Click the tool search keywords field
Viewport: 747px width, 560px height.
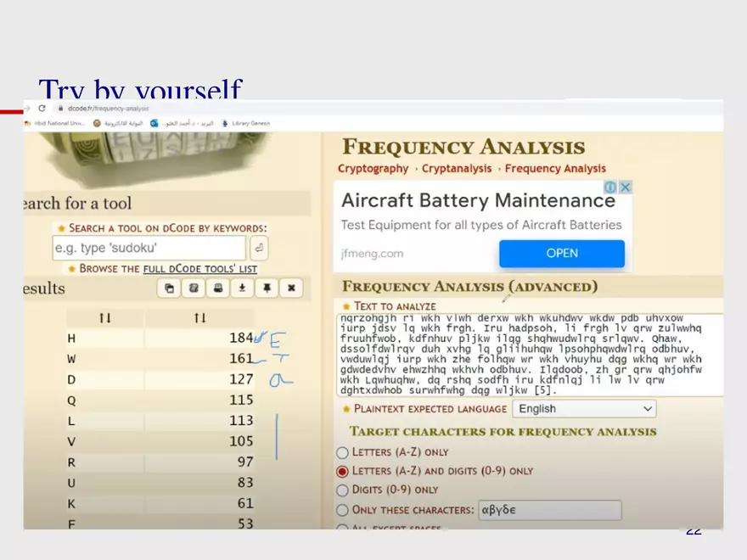tap(149, 249)
